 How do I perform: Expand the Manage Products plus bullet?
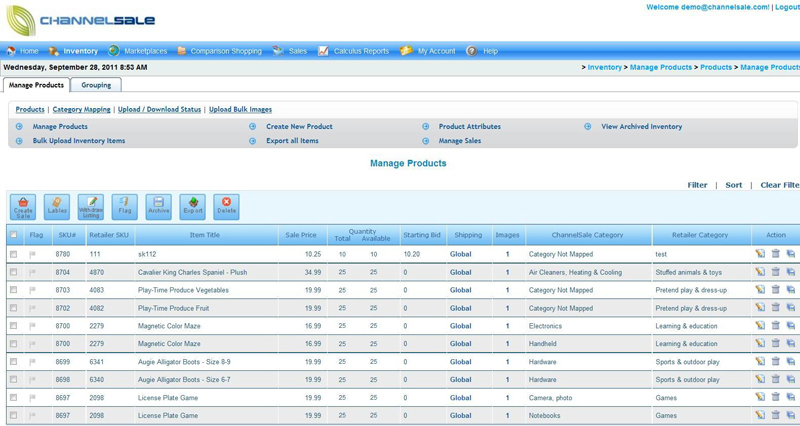pyautogui.click(x=19, y=127)
